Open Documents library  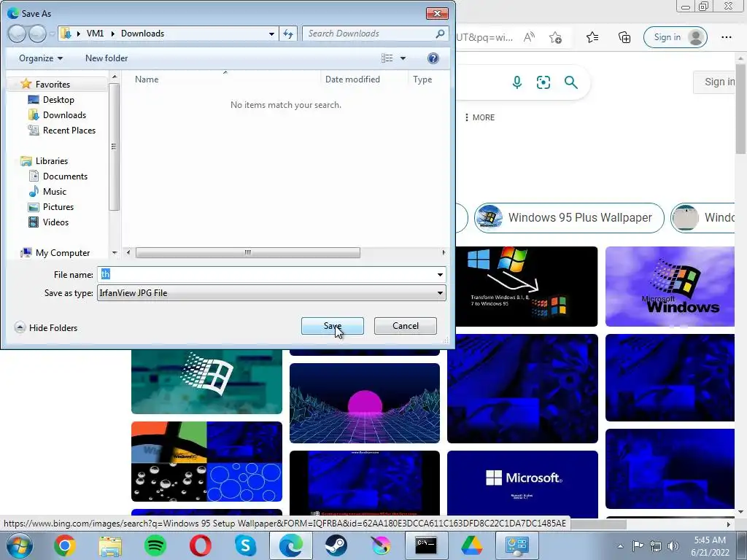[65, 176]
